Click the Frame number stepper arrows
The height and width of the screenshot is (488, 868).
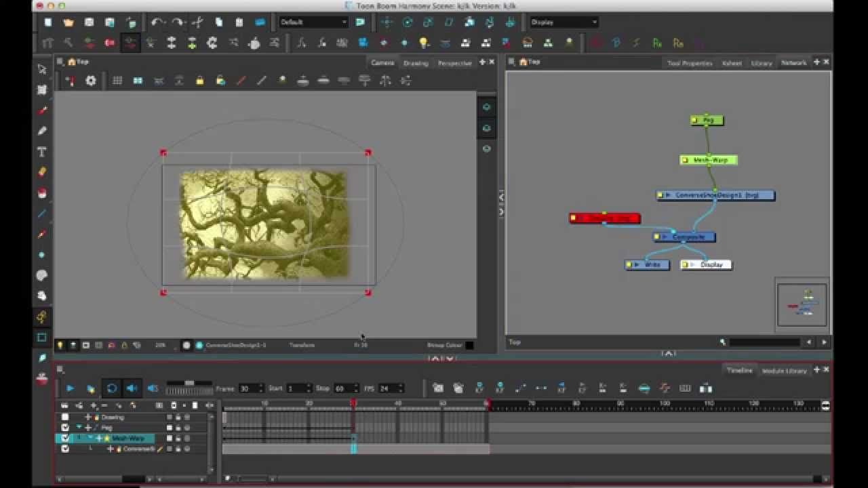coord(261,388)
